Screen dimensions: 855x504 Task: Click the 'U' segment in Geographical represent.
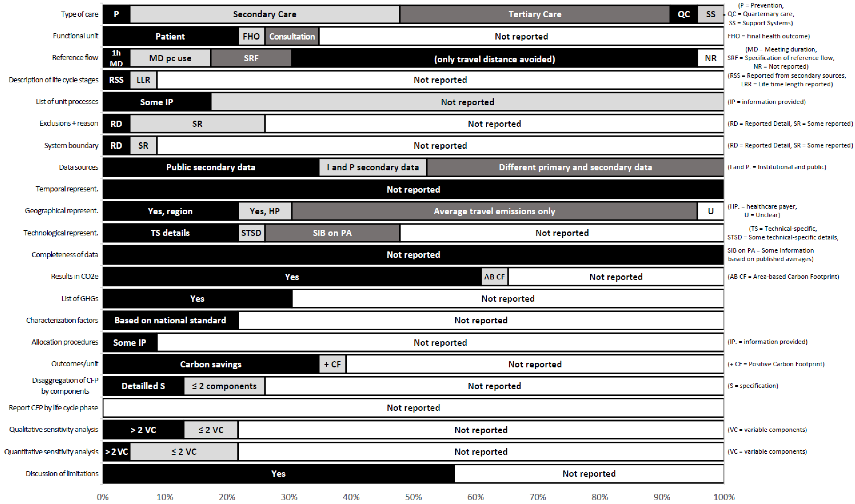(711, 211)
